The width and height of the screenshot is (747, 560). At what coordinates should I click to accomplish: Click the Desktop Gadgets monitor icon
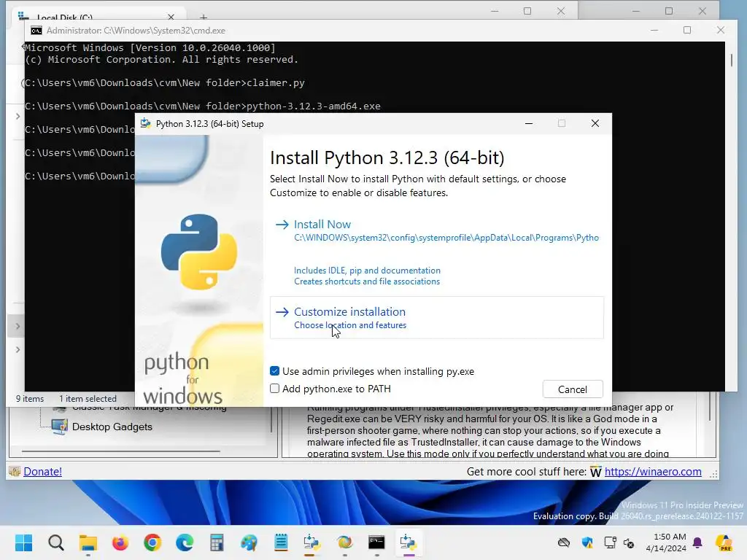point(60,427)
